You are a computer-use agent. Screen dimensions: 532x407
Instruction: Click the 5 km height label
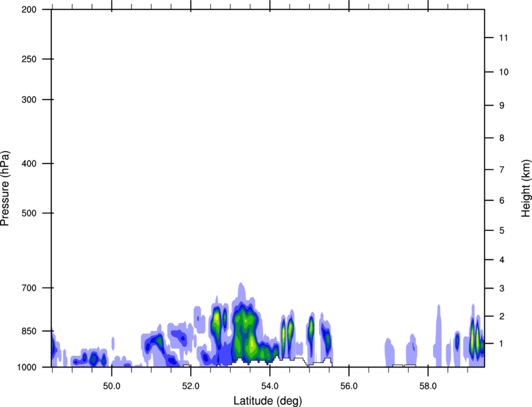[502, 230]
